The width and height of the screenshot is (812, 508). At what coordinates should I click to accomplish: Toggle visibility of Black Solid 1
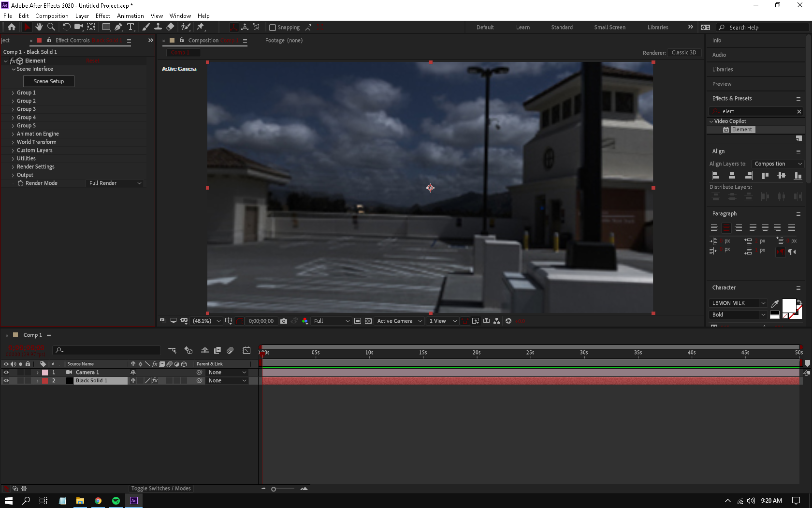coord(6,381)
